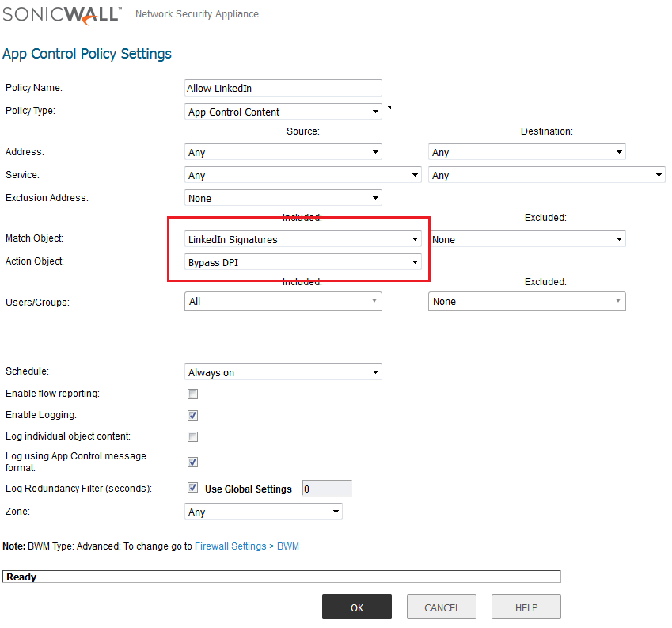Open the excluded Match Object dropdown

point(526,239)
